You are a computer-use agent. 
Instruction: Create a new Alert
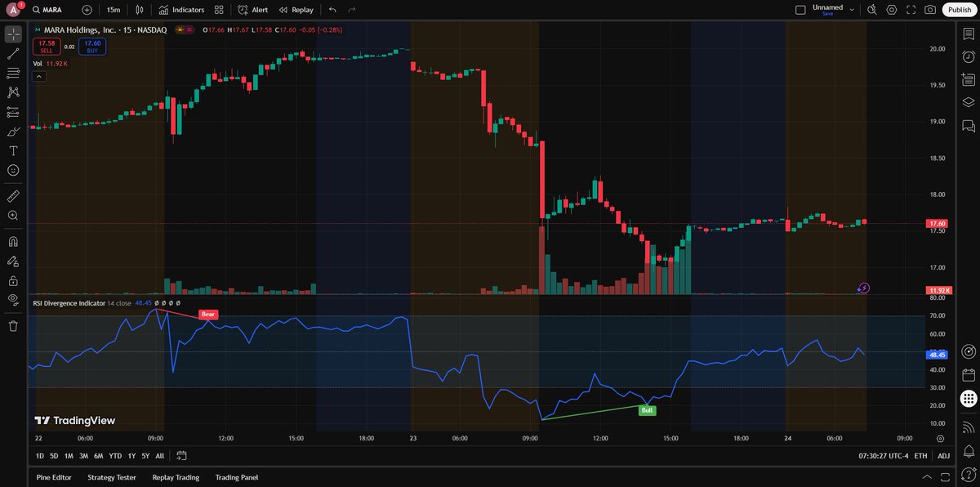point(253,10)
